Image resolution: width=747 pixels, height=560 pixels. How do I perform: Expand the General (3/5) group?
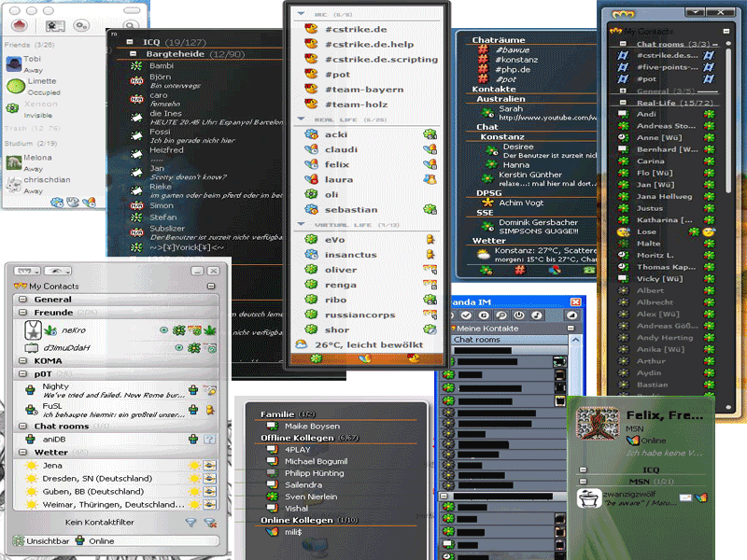tap(623, 91)
